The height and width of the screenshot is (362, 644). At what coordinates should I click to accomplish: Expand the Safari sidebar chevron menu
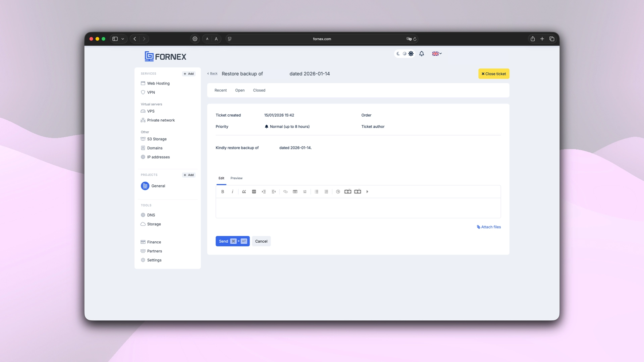tap(123, 39)
